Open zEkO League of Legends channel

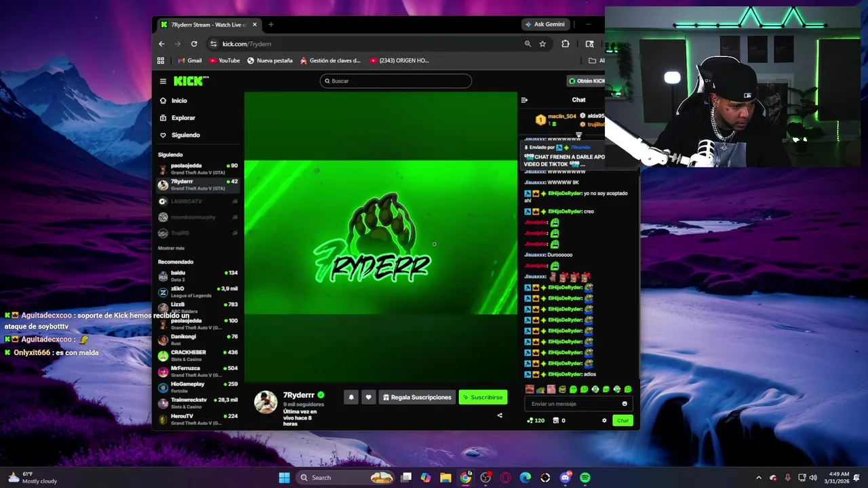tap(198, 292)
